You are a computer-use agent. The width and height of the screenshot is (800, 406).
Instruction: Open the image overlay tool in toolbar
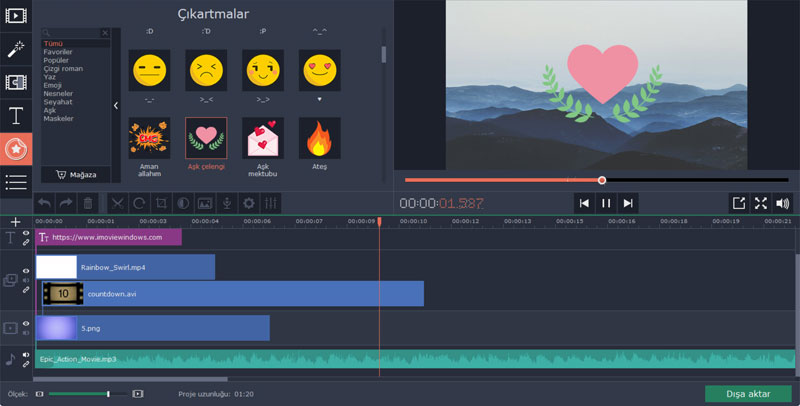205,204
